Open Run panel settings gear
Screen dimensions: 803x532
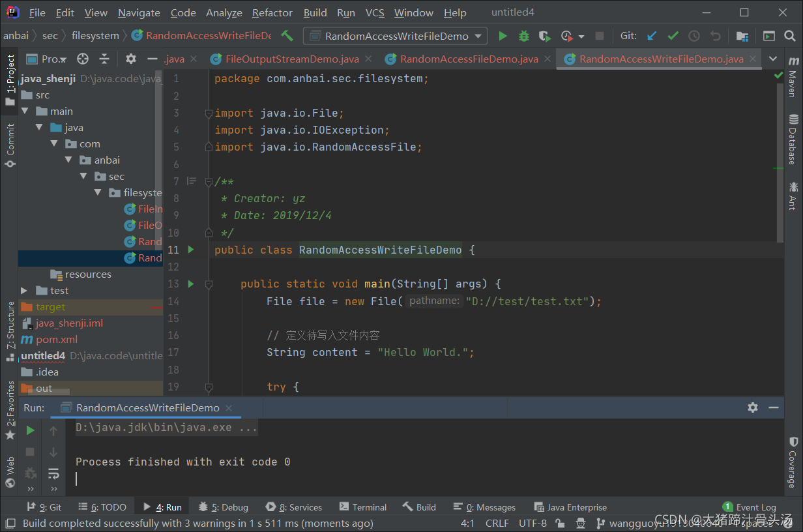753,407
